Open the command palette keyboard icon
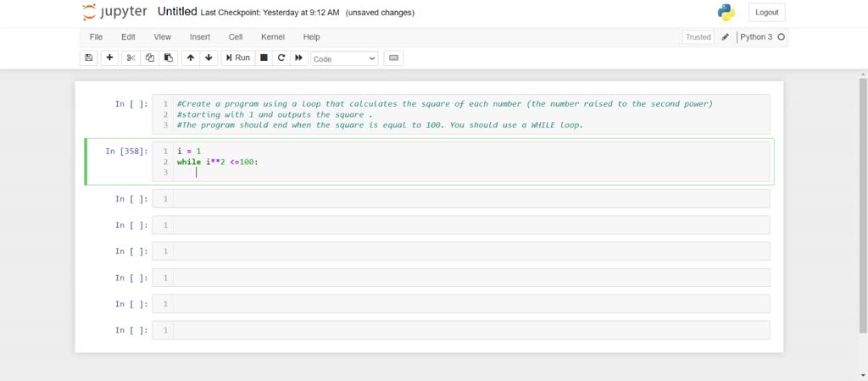 [x=392, y=58]
